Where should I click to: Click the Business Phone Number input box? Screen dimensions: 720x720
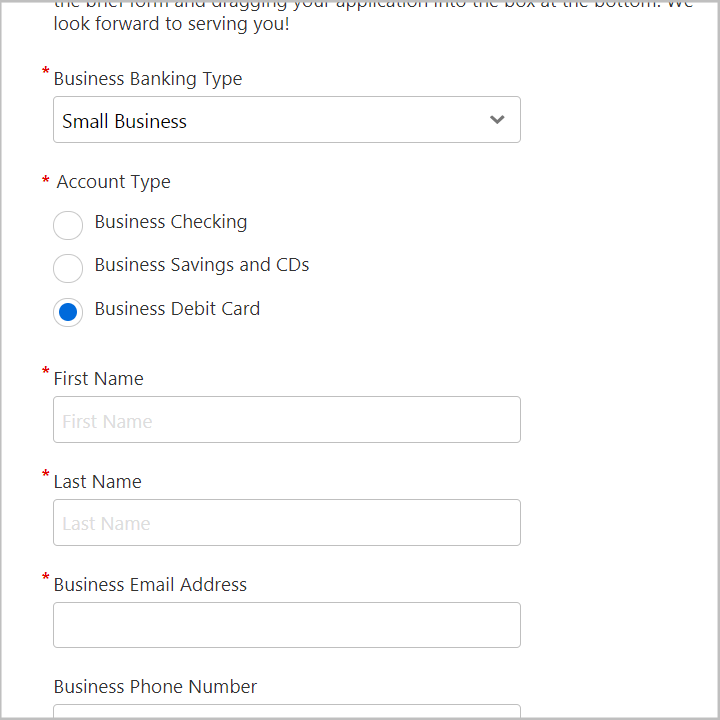(287, 711)
